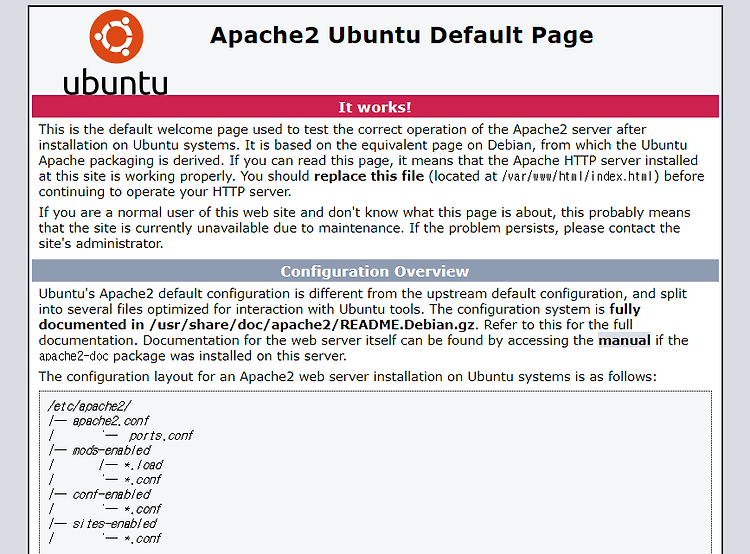The image size is (750, 554).
Task: Click the apache2.conf tree entry
Action: pyautogui.click(x=110, y=421)
